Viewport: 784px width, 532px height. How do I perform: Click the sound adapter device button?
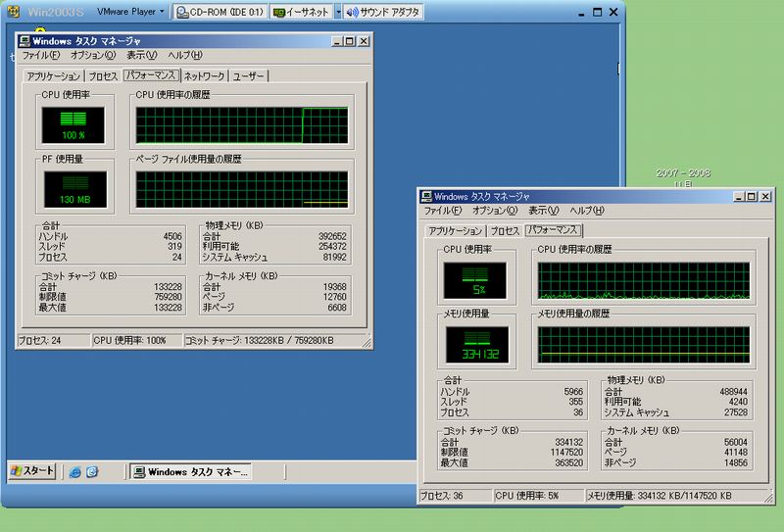pos(383,12)
